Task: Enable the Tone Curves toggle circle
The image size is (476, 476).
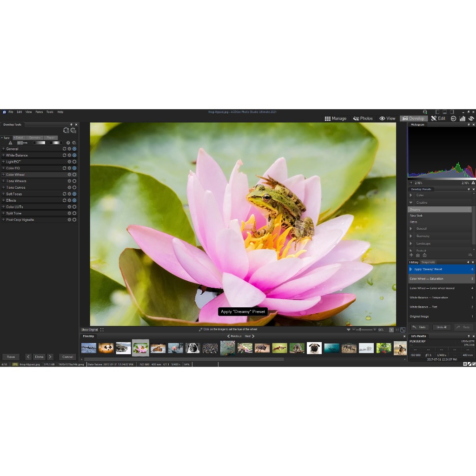Action: tap(74, 187)
